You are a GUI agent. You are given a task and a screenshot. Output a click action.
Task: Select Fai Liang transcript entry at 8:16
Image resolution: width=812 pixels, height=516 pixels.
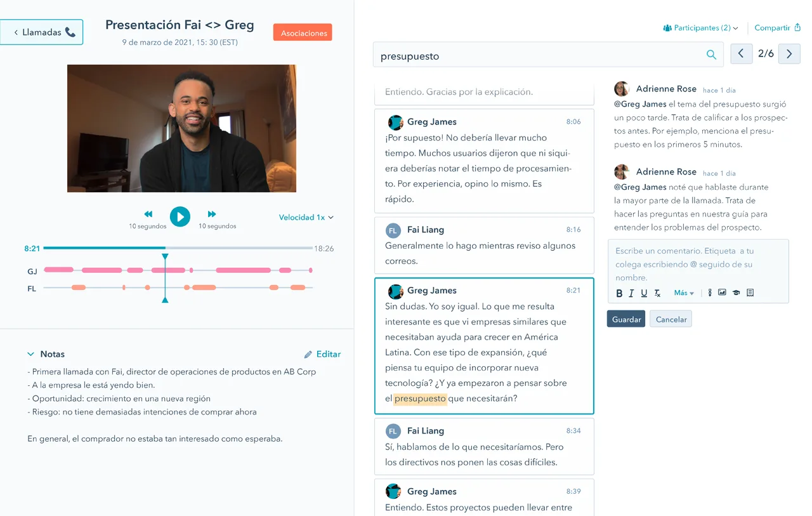point(484,245)
